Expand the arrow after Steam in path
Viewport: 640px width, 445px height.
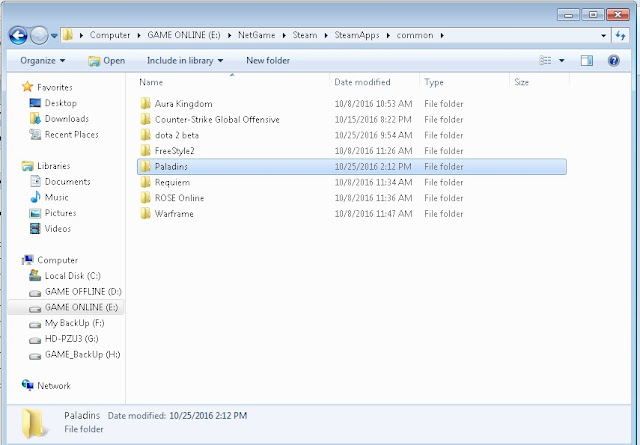click(326, 36)
